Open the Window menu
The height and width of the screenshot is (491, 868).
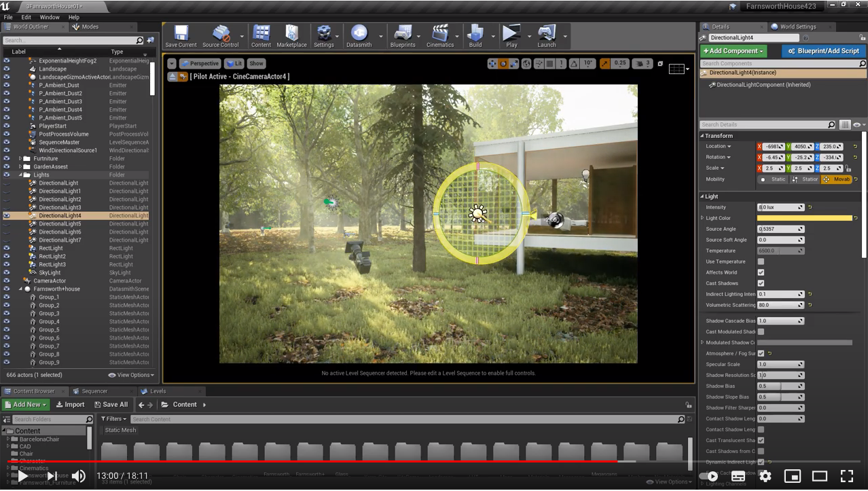coord(50,17)
